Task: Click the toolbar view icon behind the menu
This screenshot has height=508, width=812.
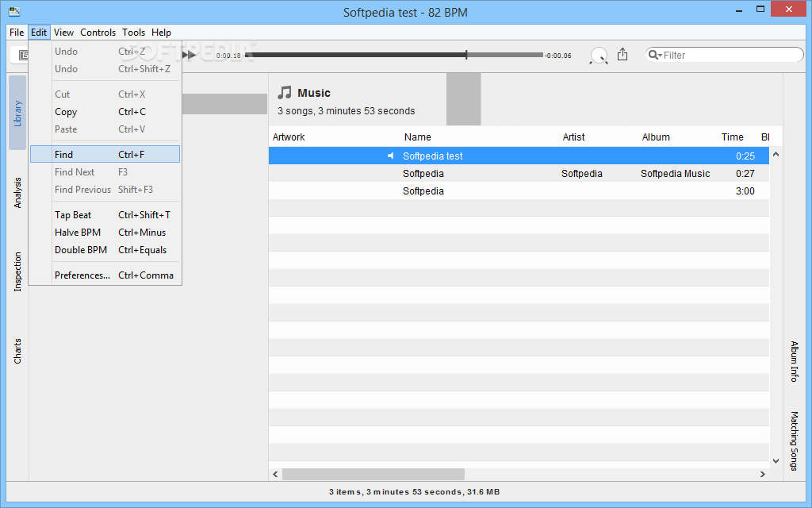Action: pyautogui.click(x=23, y=55)
